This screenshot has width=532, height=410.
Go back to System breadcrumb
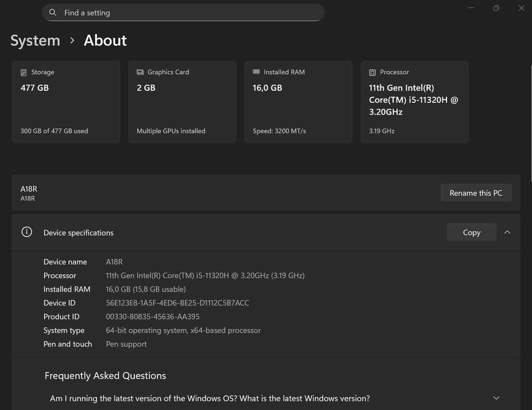(x=35, y=40)
